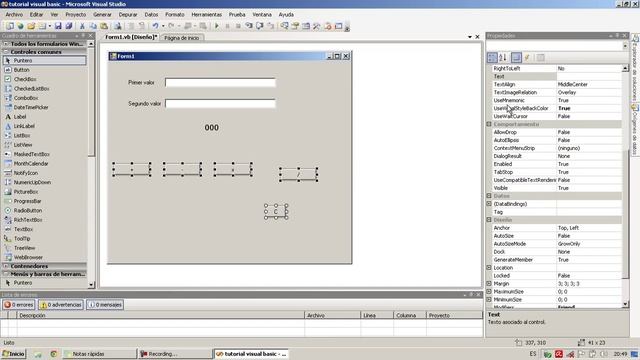Open the active documents tab dropdown arrow
Viewport: 640px width, 360px height.
[470, 37]
